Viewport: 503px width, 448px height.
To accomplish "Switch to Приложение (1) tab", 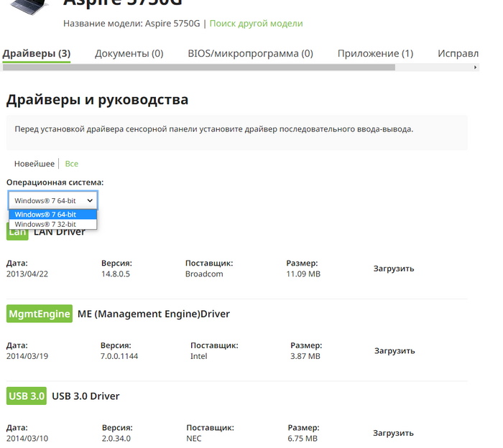I will click(375, 54).
